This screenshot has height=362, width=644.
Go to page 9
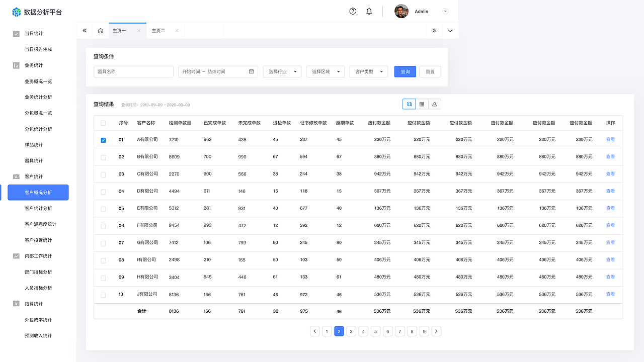coord(424,331)
